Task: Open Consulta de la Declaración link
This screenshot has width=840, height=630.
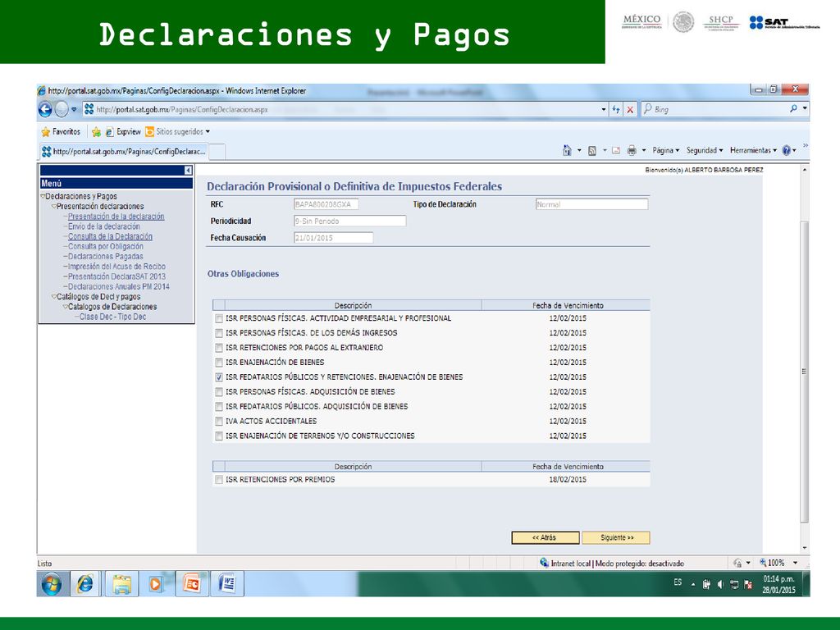Action: [x=110, y=237]
